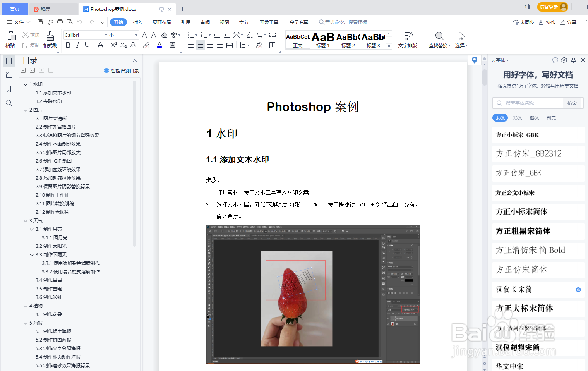
Task: Add character border (boxed A) icon
Action: (173, 45)
